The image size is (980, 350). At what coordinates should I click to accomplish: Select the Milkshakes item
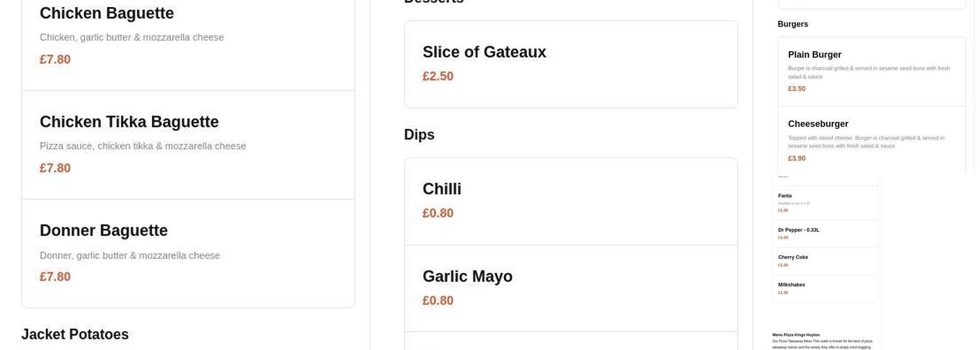[x=791, y=285]
